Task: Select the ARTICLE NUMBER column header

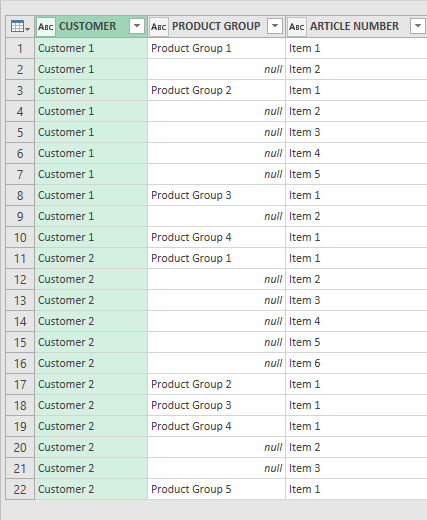Action: click(x=357, y=26)
